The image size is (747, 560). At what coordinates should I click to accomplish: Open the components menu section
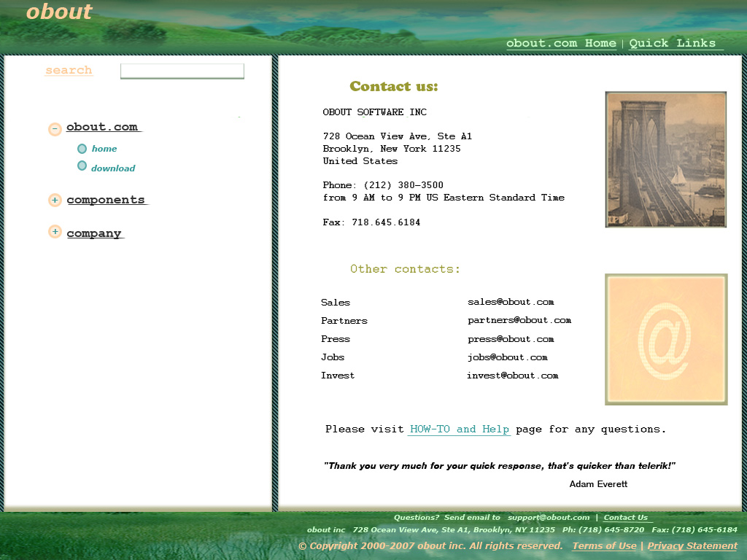pos(106,200)
